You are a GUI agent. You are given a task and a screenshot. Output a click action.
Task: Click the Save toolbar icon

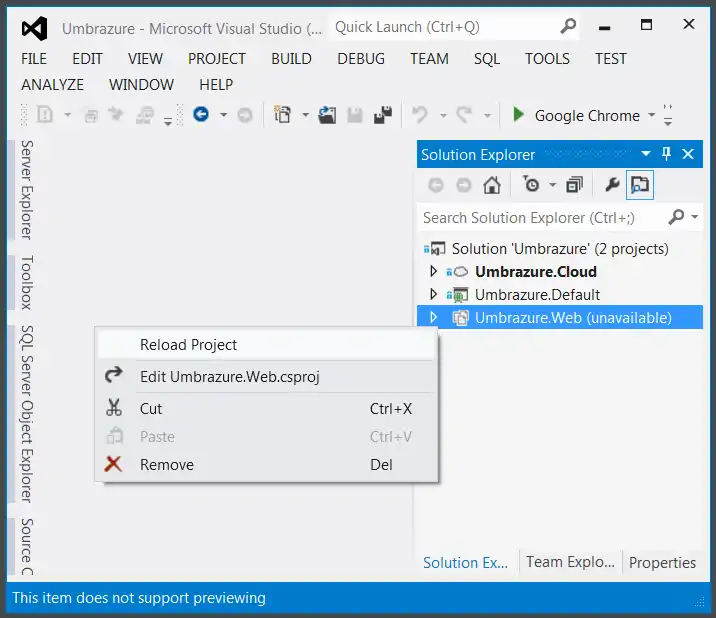(355, 115)
